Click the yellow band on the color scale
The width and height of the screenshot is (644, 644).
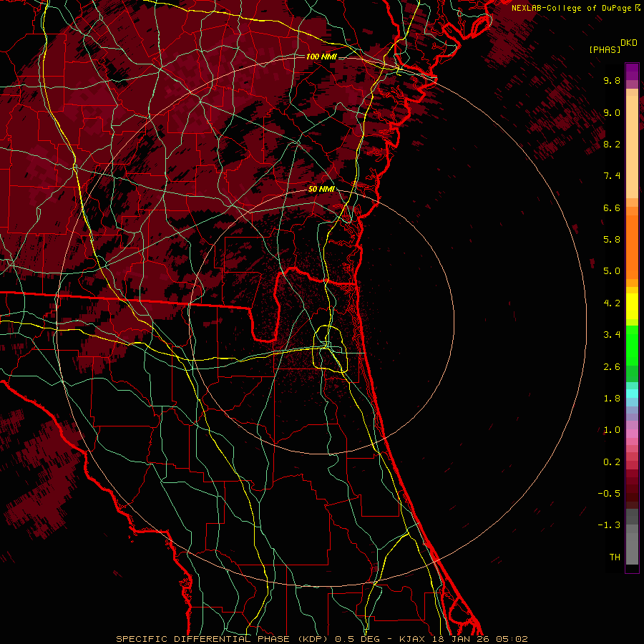point(632,306)
